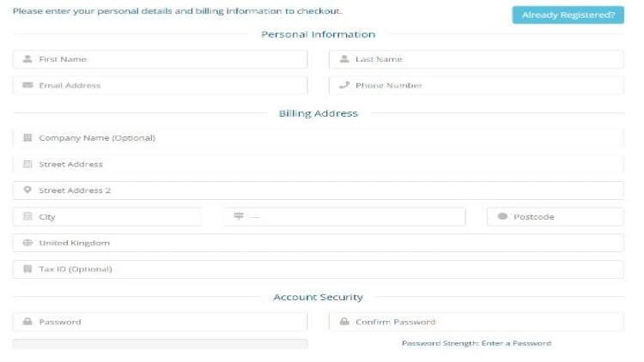Focus the Street Address input field
The width and height of the screenshot is (644, 362).
[319, 164]
